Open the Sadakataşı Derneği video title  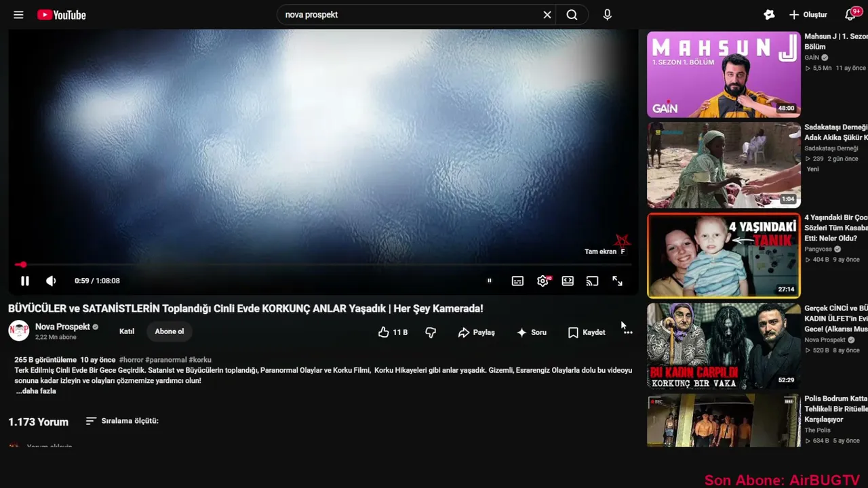[x=836, y=132]
